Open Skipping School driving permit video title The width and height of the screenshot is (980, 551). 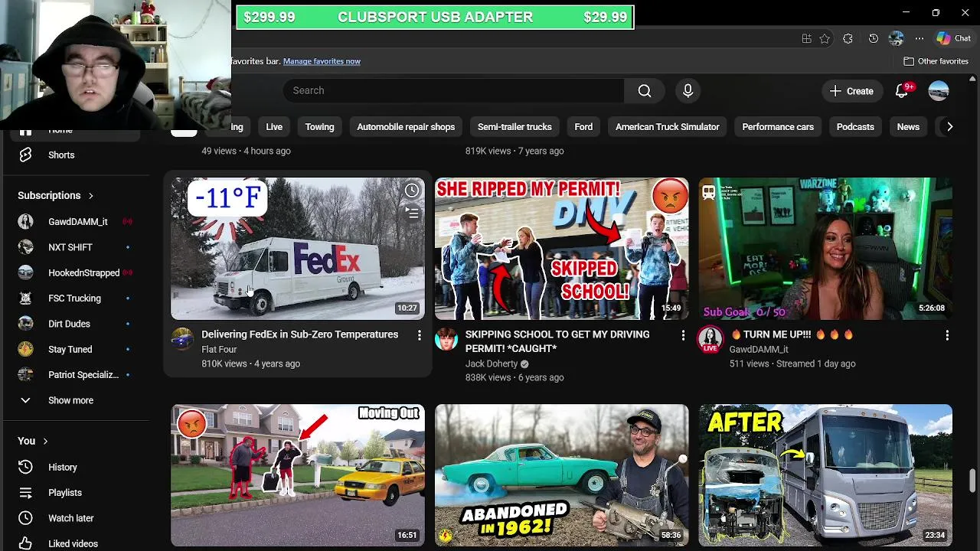557,341
